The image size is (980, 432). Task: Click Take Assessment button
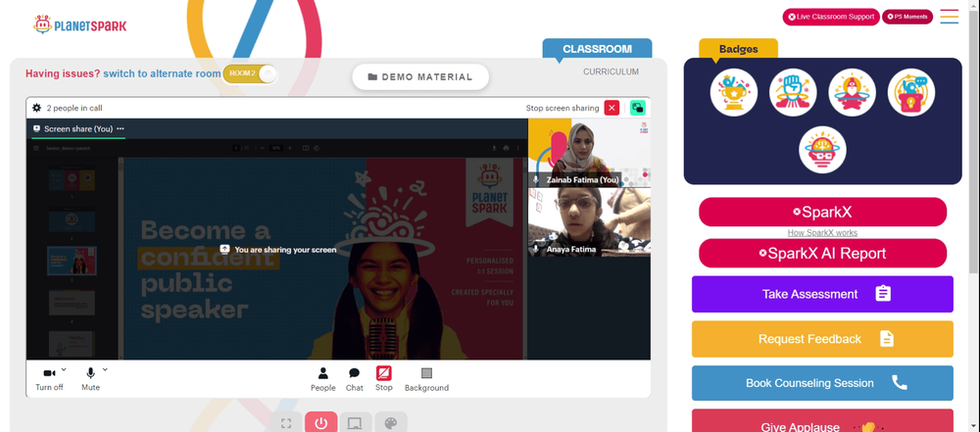(x=822, y=294)
